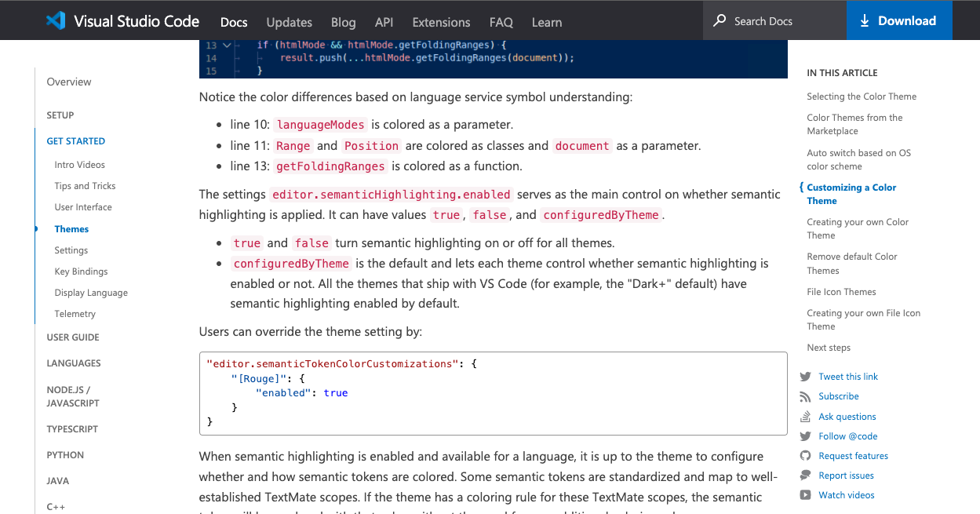Click the Report issues link
This screenshot has height=514, width=980.
(x=846, y=476)
